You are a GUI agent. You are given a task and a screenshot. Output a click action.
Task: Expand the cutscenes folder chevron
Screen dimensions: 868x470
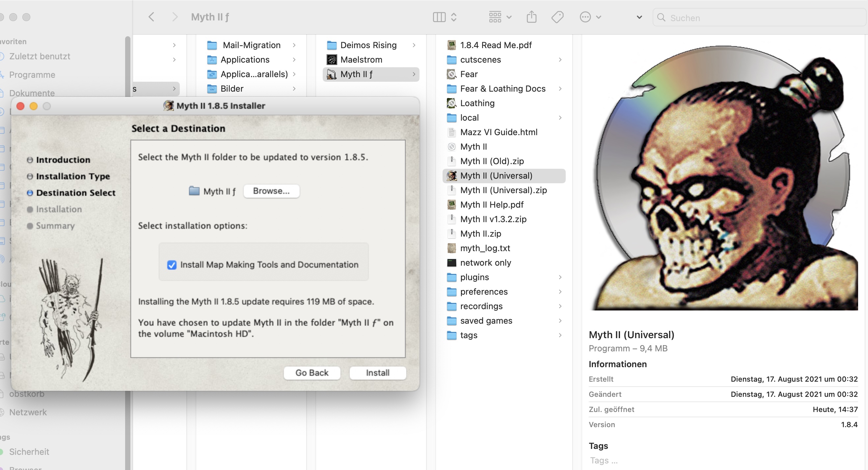tap(560, 60)
